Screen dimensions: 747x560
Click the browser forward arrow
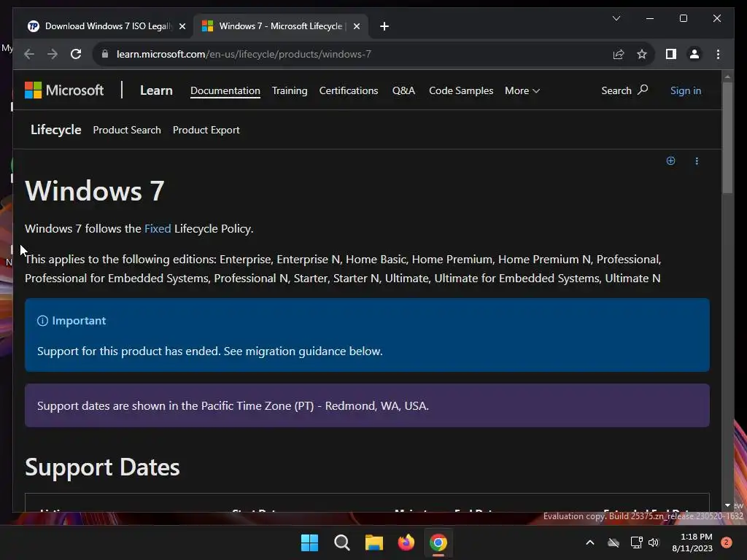pos(53,54)
